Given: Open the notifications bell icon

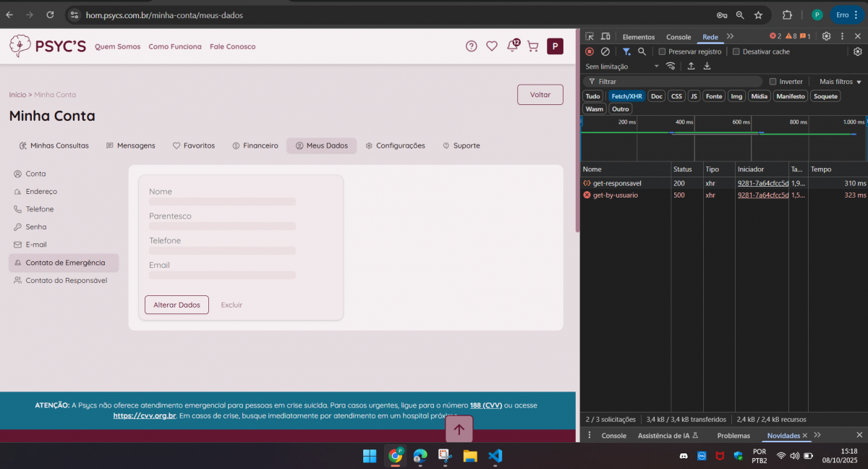Looking at the screenshot, I should tap(512, 46).
